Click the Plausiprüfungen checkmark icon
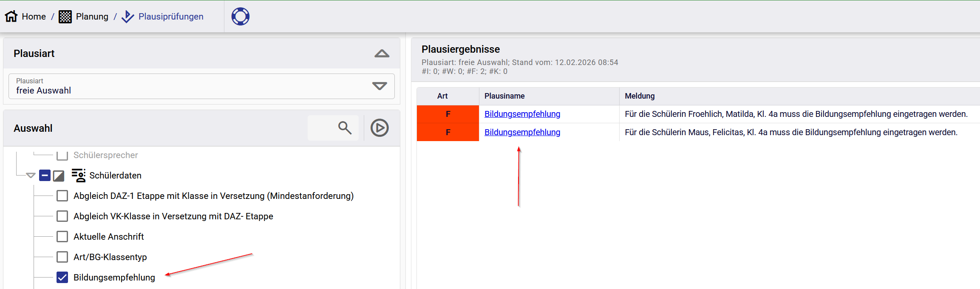The image size is (980, 289). pyautogui.click(x=127, y=17)
